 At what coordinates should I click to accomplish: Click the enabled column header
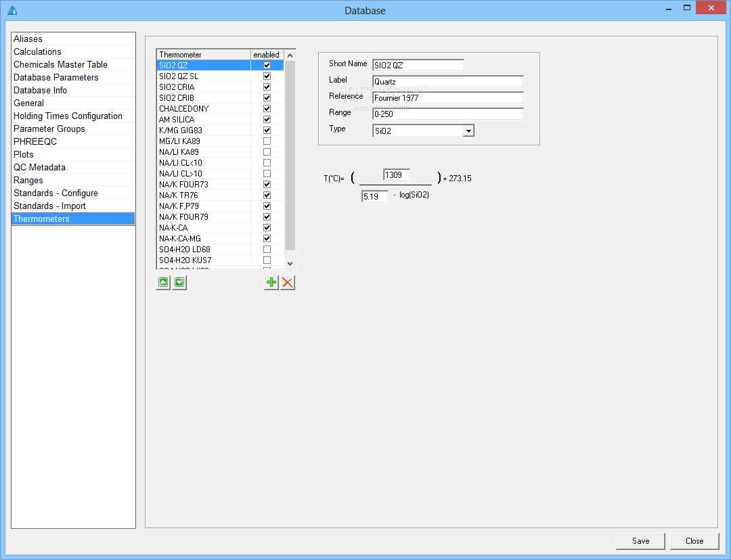tap(267, 55)
